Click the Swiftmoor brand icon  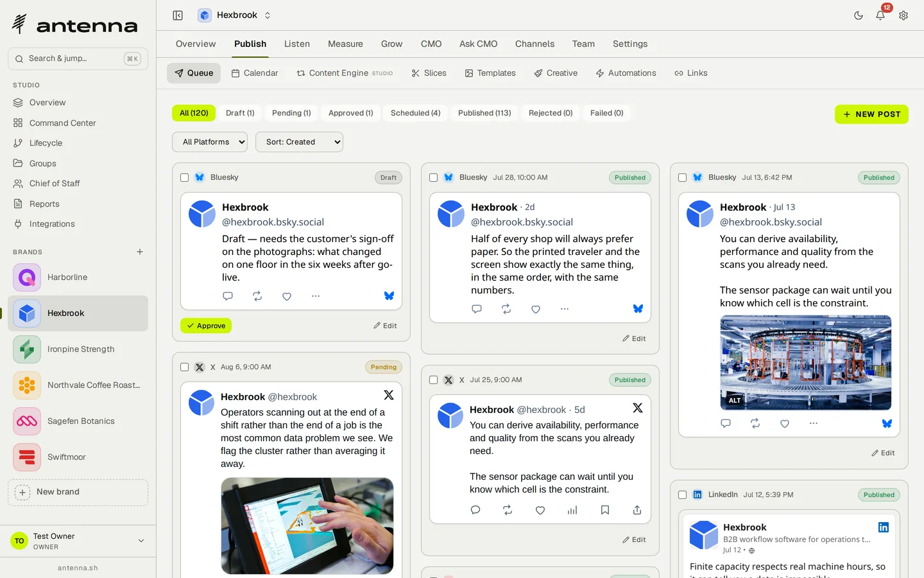pos(27,457)
